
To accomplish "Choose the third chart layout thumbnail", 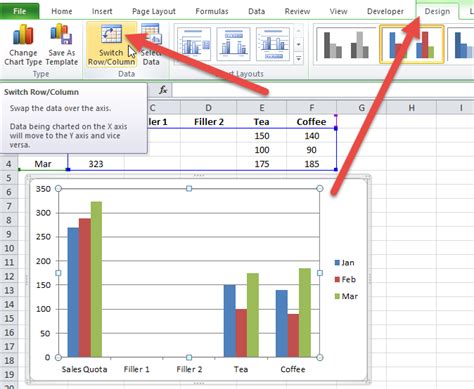I will tap(273, 44).
